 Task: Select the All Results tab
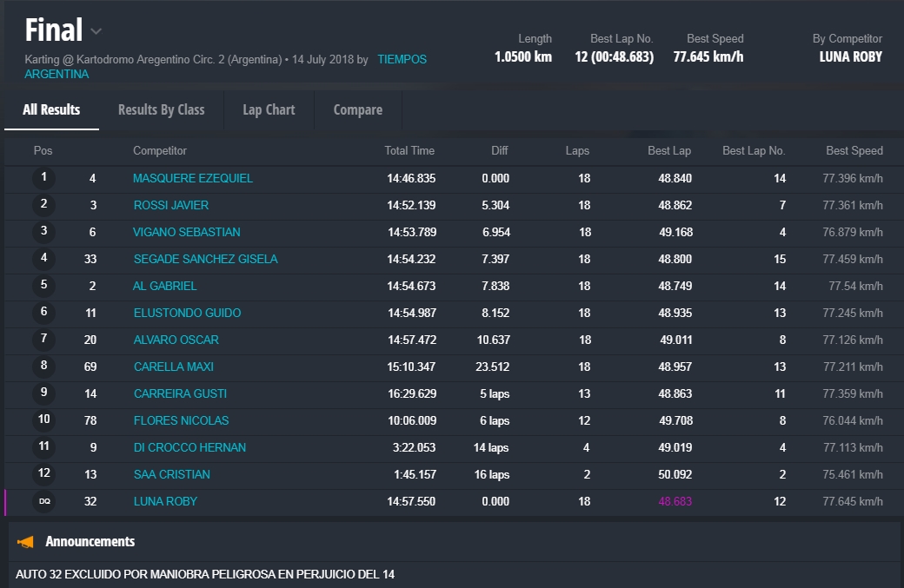[x=51, y=110]
